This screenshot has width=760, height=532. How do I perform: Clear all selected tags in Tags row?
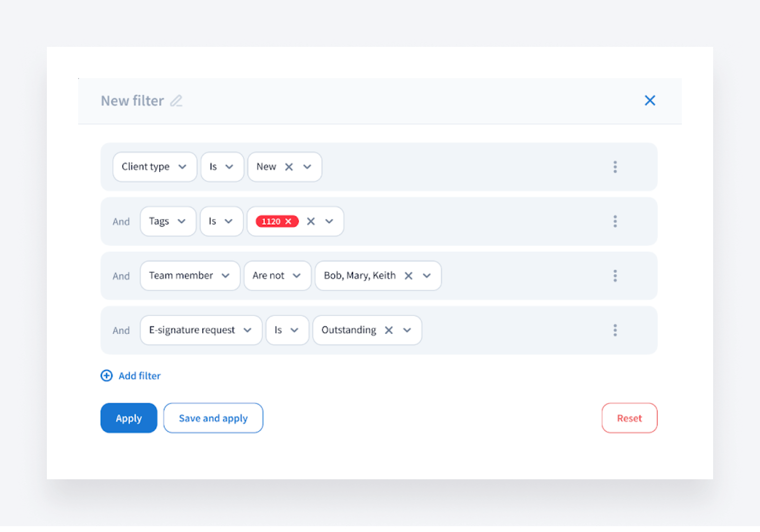tap(311, 222)
